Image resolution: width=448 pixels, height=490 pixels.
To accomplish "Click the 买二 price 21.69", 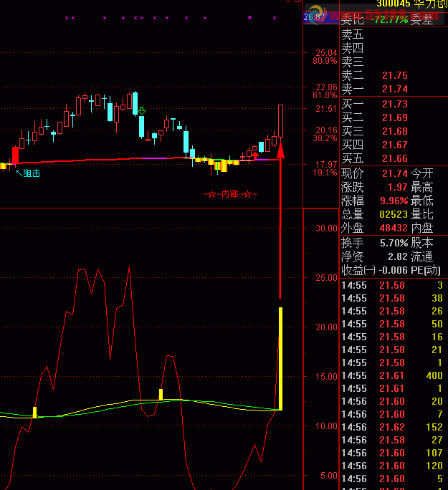I will (395, 117).
